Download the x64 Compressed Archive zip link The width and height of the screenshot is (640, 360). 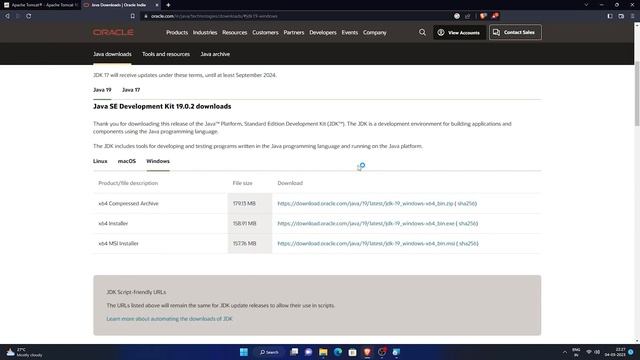pos(365,203)
